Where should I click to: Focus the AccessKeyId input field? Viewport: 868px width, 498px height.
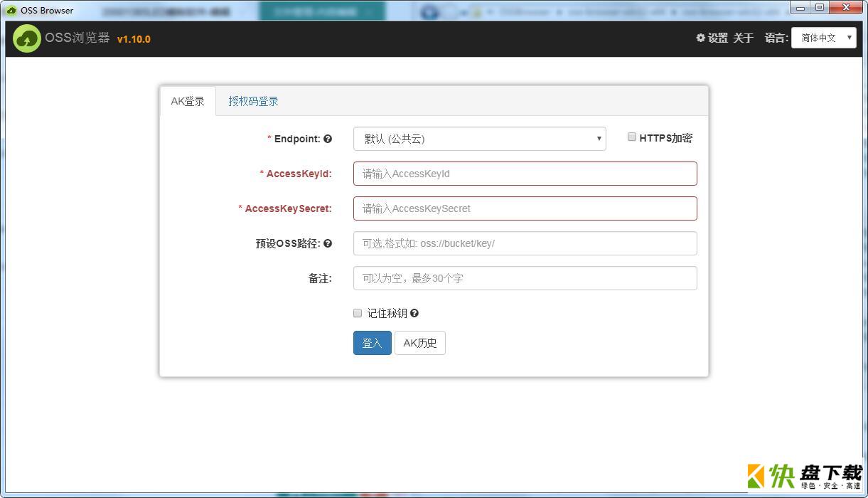tap(525, 174)
